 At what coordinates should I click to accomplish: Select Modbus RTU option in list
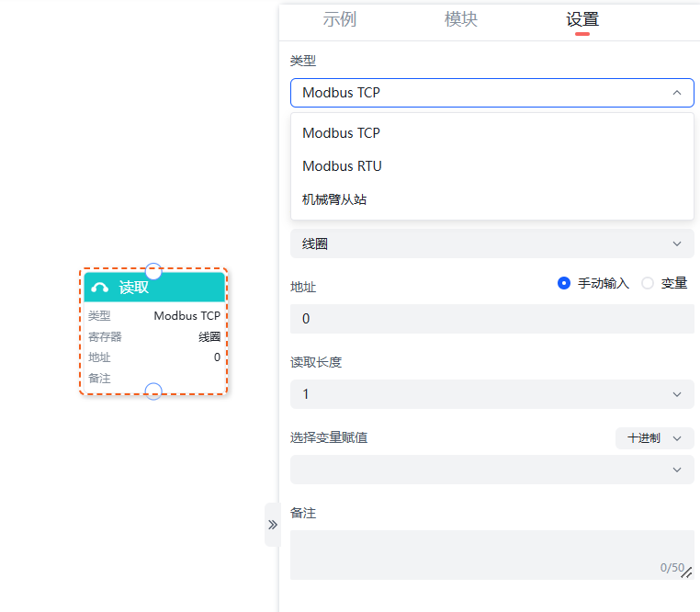[x=492, y=166]
